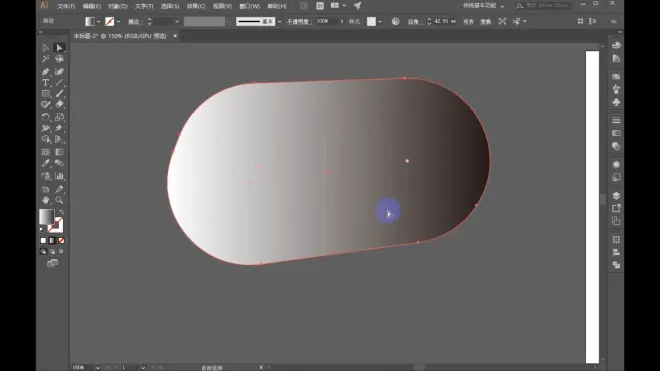The image size is (660, 371).
Task: Select the Type tool
Action: coord(45,83)
